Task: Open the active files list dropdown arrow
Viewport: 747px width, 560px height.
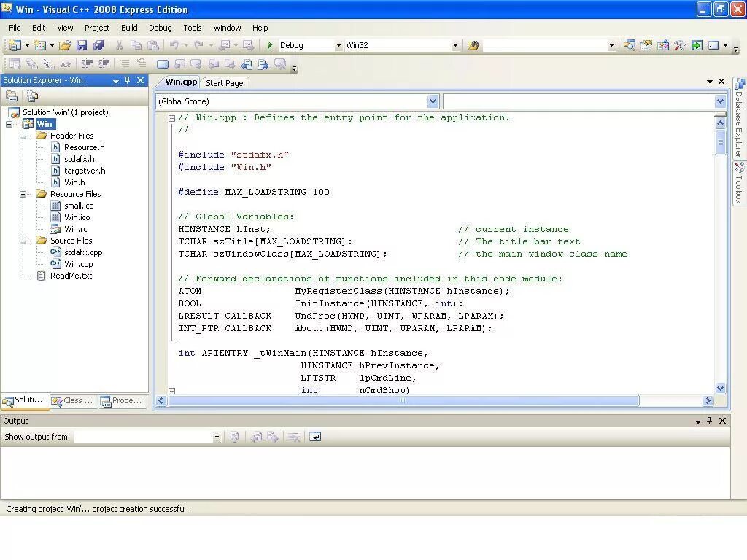Action: 709,82
